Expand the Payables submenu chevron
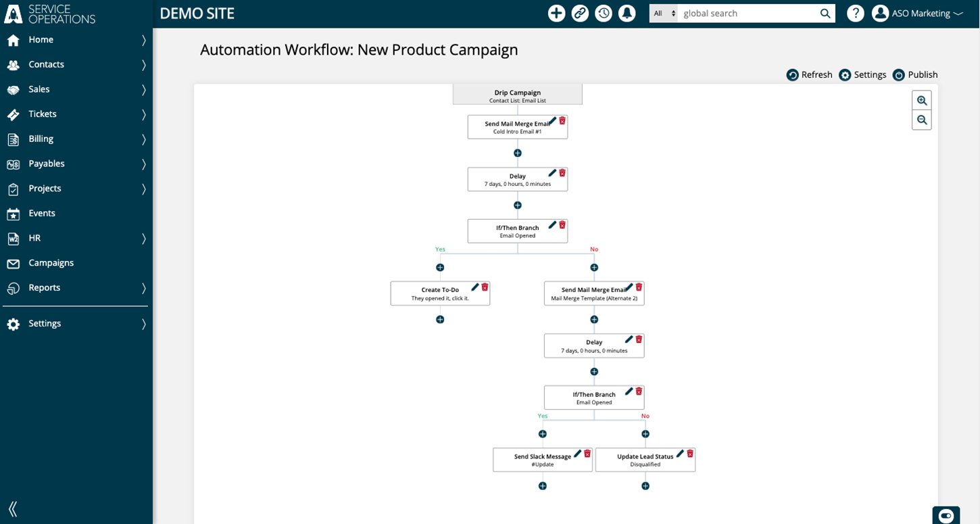This screenshot has height=524, width=980. pos(143,164)
